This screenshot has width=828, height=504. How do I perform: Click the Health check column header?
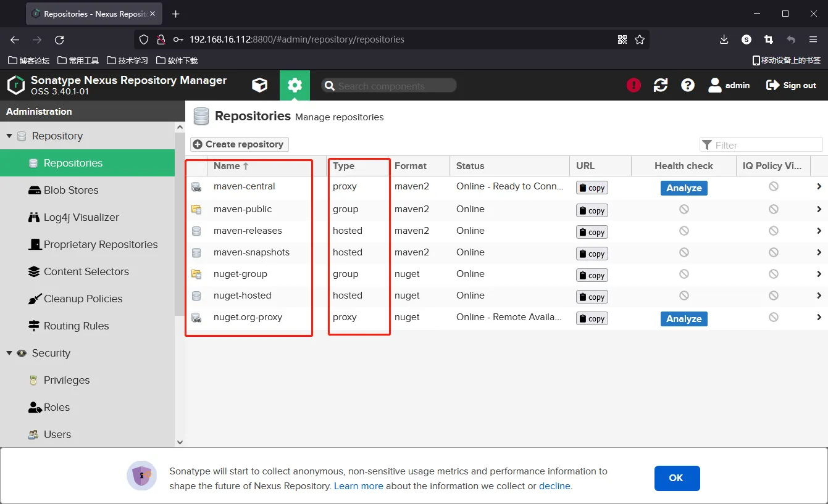point(684,166)
